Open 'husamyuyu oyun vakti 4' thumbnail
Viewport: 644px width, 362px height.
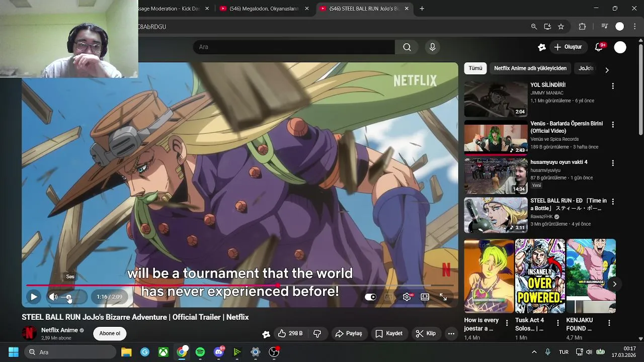496,176
